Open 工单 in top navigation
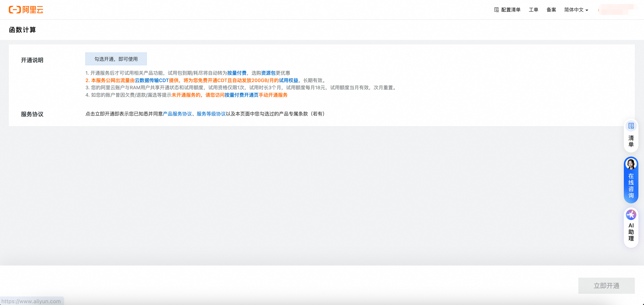Screen dimensions: 644x305 (533, 10)
